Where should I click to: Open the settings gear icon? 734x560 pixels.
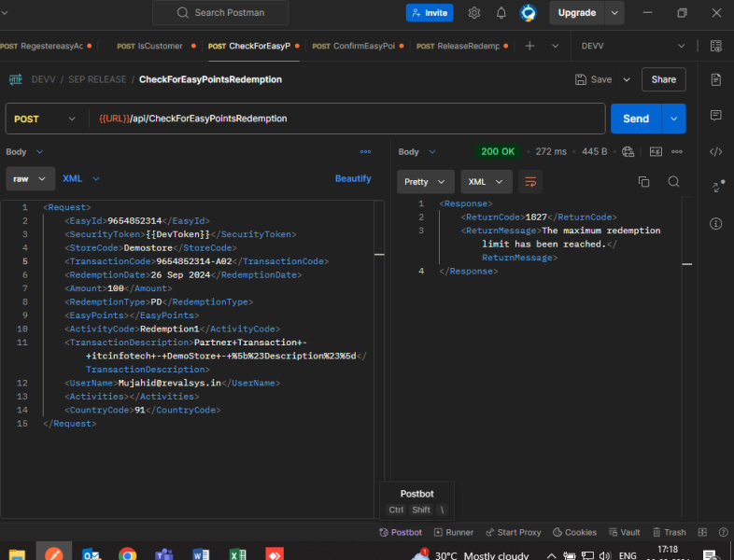coord(474,13)
